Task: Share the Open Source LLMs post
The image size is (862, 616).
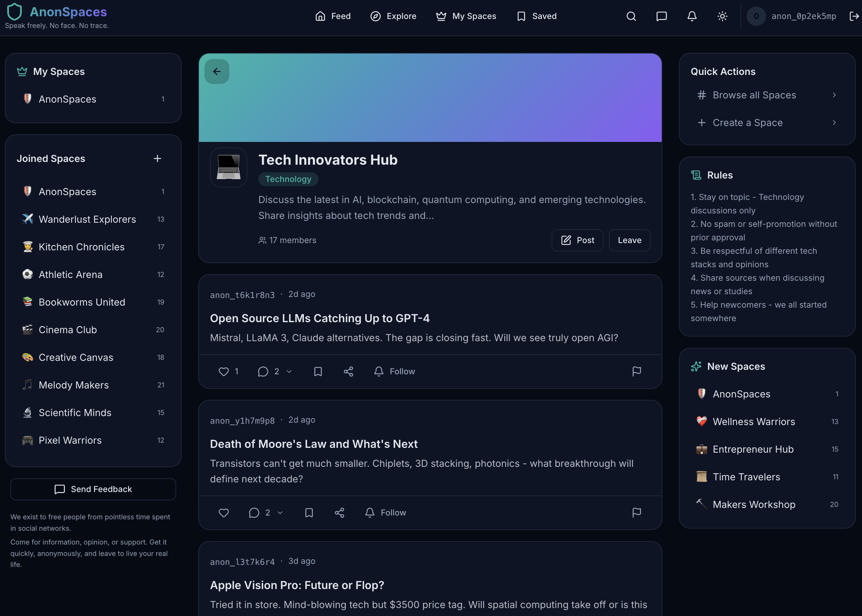Action: [x=348, y=371]
